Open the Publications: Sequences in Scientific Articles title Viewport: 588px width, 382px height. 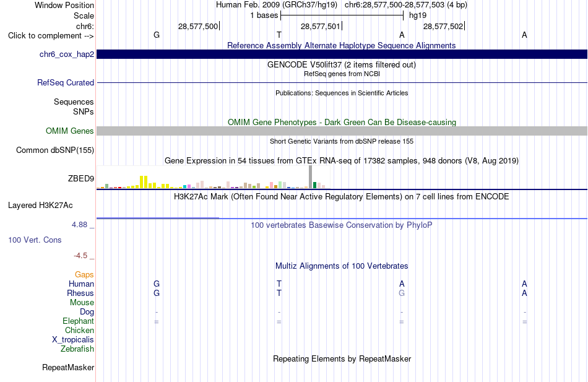point(342,93)
